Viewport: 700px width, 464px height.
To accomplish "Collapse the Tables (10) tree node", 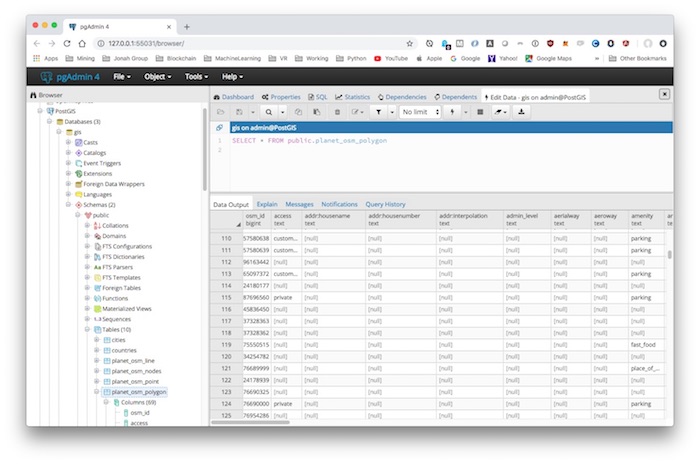I will click(x=88, y=329).
